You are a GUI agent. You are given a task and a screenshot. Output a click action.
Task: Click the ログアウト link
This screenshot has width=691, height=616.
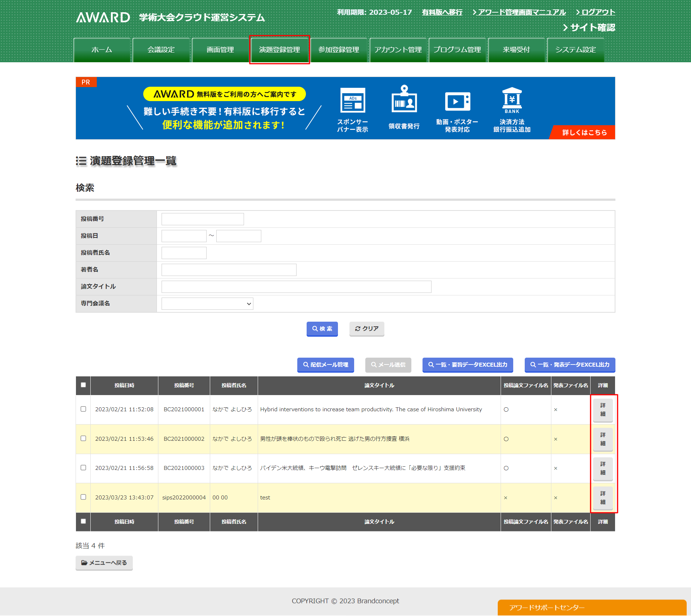598,12
